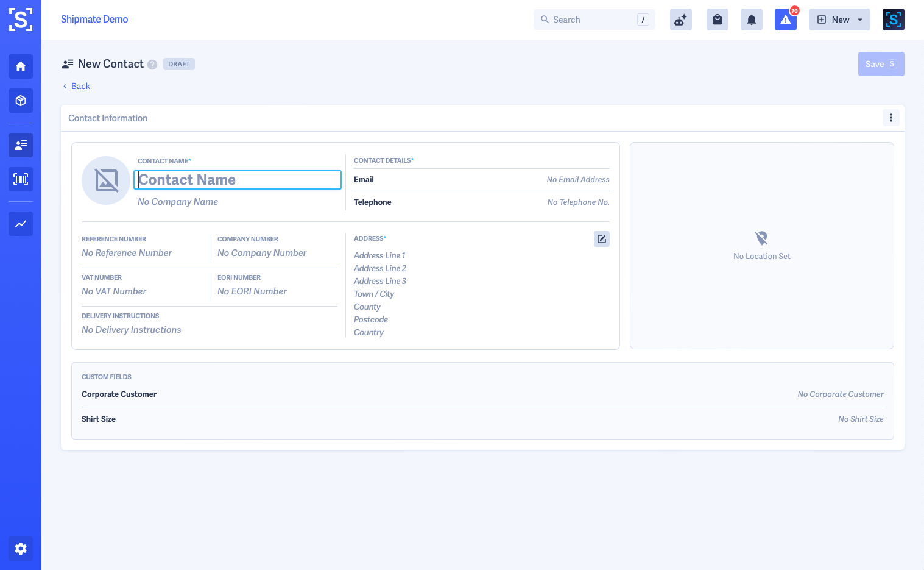The height and width of the screenshot is (570, 924).
Task: Navigate Back to the previous page
Action: point(76,86)
